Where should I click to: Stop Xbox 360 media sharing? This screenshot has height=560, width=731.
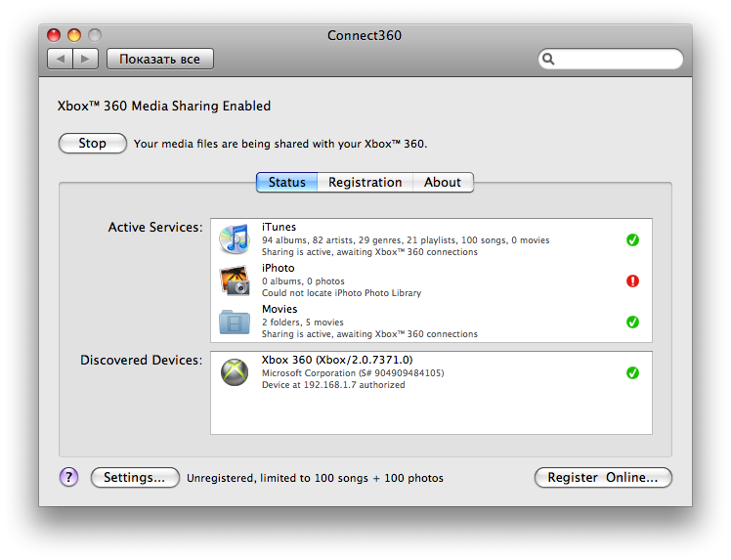92,143
